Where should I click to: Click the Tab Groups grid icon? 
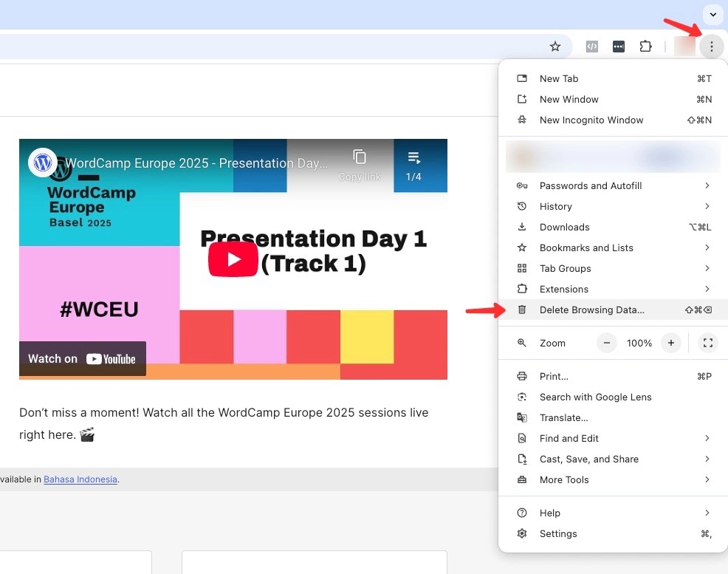click(x=522, y=268)
